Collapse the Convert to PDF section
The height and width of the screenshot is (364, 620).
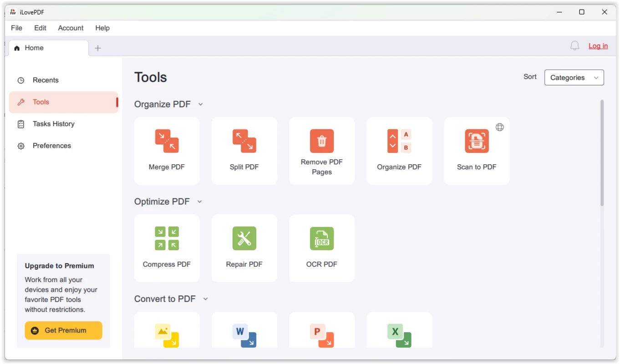coord(205,299)
